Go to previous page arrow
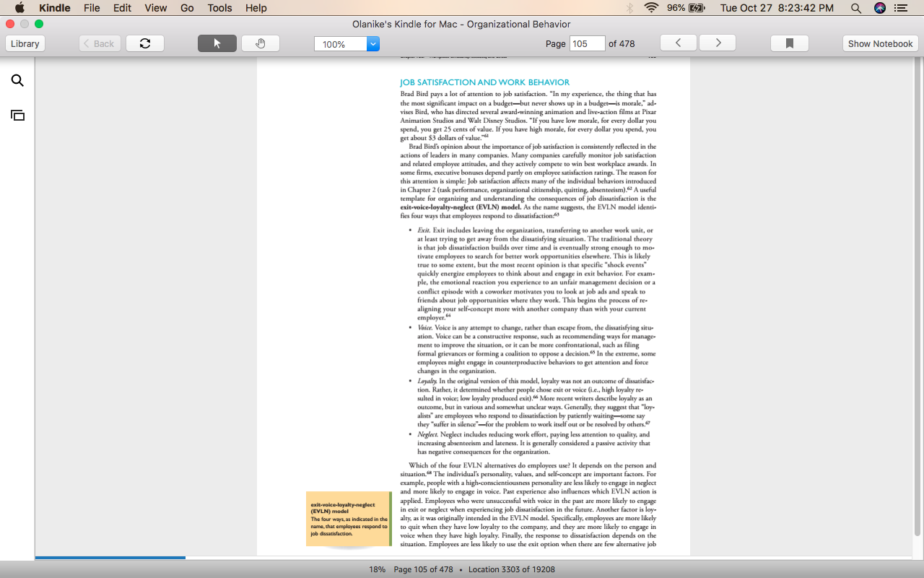 [678, 43]
